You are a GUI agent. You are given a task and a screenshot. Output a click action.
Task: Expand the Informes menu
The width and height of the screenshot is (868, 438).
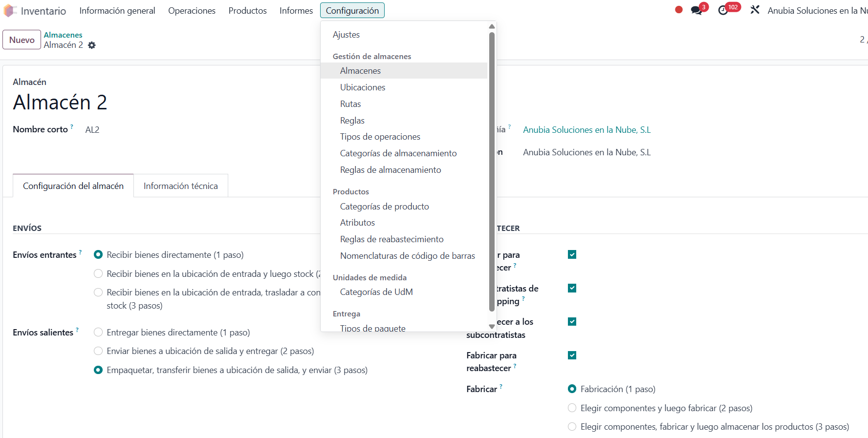pyautogui.click(x=296, y=10)
